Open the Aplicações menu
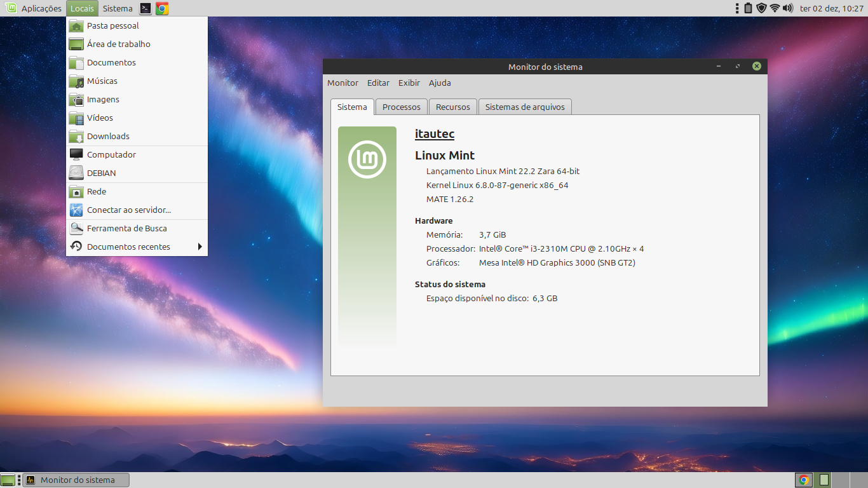Image resolution: width=868 pixels, height=488 pixels. coord(41,8)
